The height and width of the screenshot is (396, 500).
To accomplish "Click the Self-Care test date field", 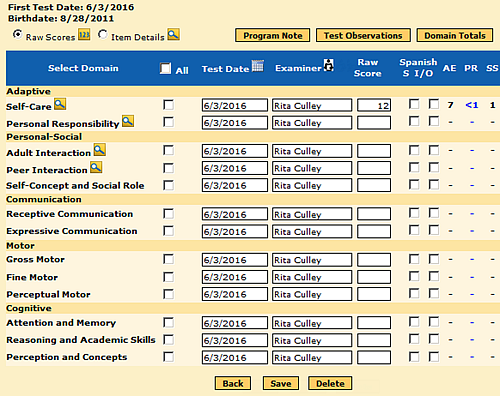I will click(x=235, y=105).
